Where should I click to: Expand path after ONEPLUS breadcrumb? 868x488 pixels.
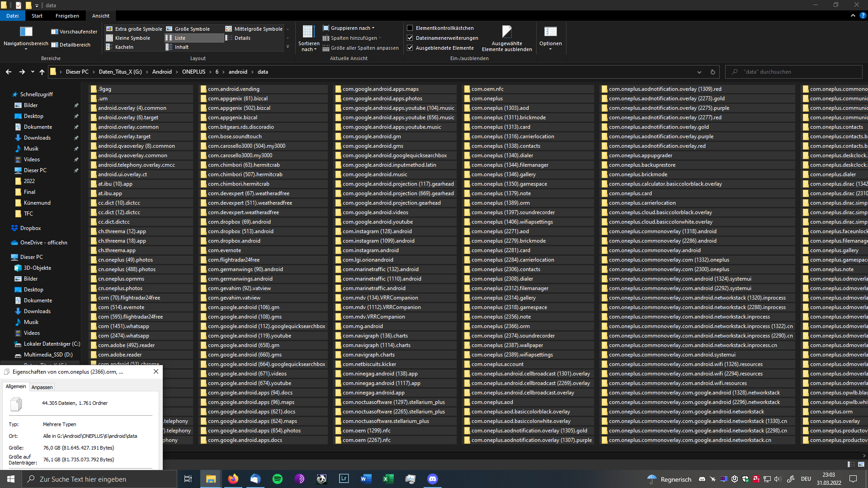click(210, 72)
